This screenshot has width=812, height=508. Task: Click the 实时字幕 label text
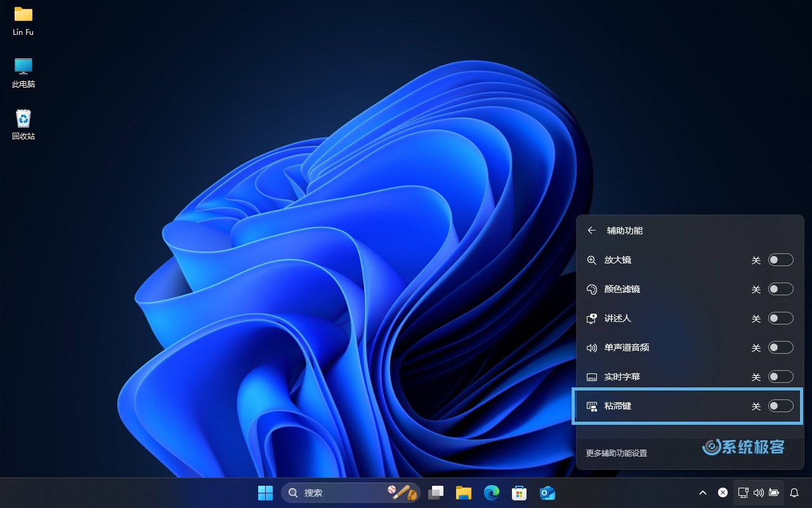click(x=622, y=377)
